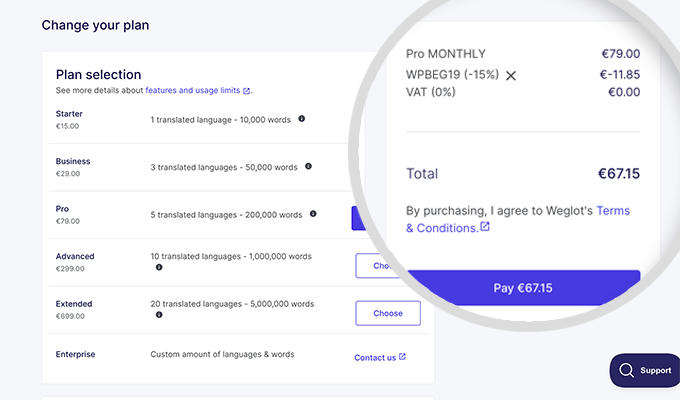Click external link icon after usage limits
Viewport: 680px width, 400px height.
(x=246, y=91)
